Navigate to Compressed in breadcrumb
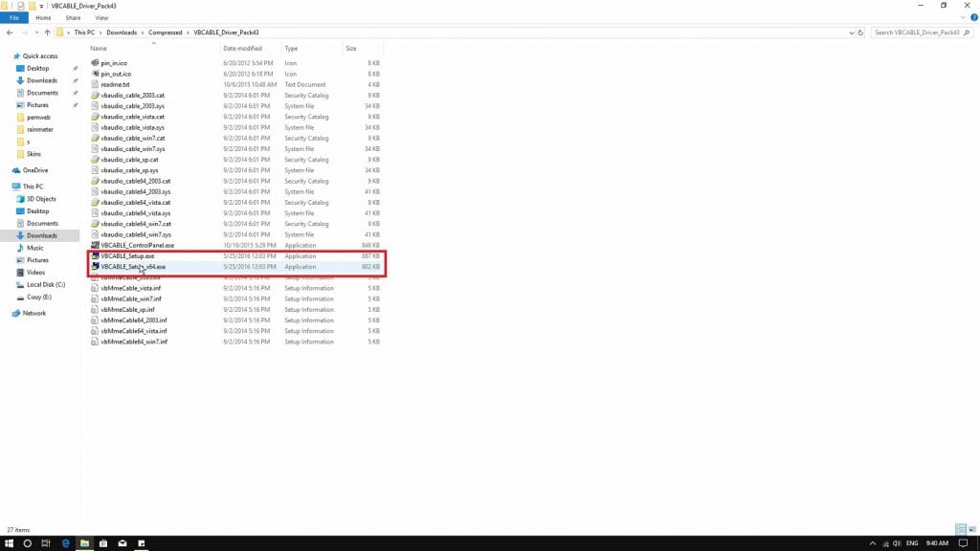 [165, 33]
